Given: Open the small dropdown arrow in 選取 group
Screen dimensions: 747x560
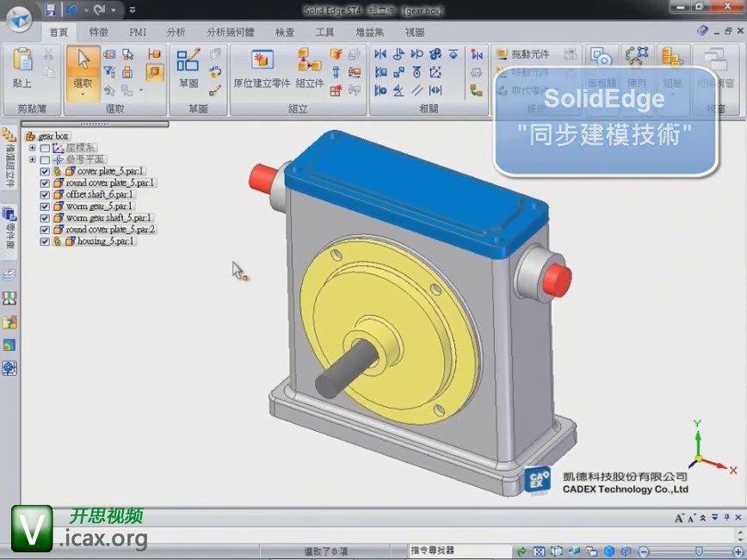Looking at the screenshot, I should point(141,89).
